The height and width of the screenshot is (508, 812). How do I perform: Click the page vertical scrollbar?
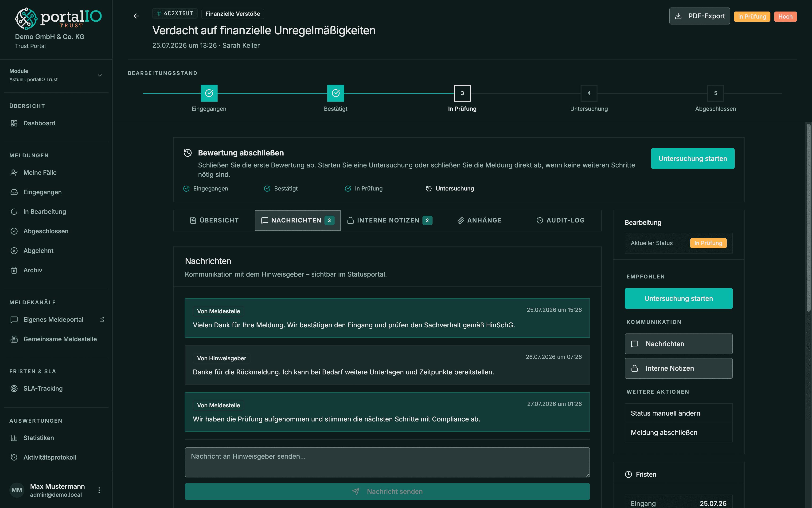pos(808,218)
